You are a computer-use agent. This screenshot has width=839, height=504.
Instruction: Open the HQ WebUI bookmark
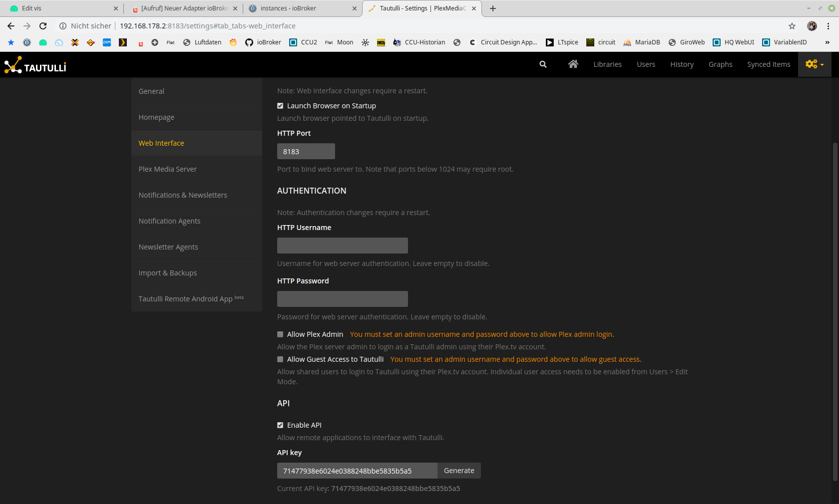click(x=734, y=42)
